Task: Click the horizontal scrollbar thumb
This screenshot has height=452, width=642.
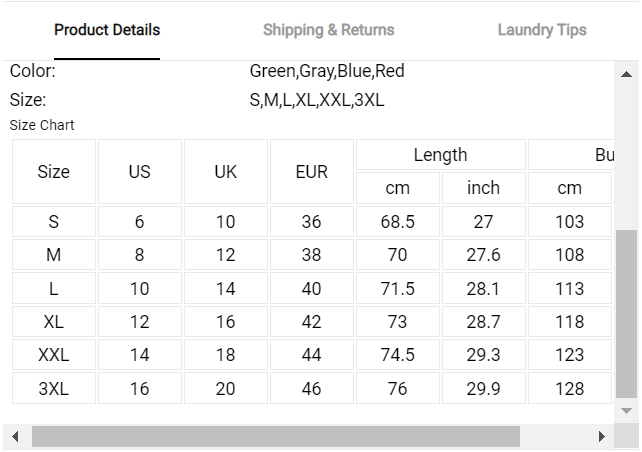Action: [x=276, y=436]
